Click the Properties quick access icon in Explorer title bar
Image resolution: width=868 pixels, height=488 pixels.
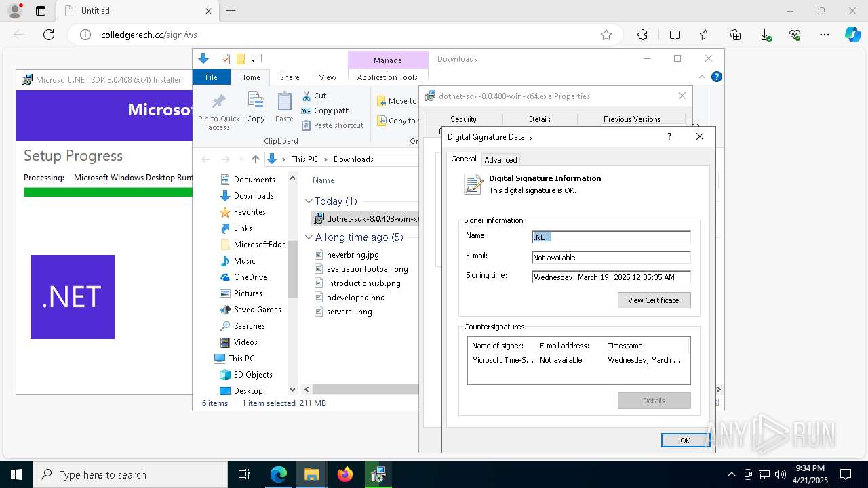pos(226,59)
